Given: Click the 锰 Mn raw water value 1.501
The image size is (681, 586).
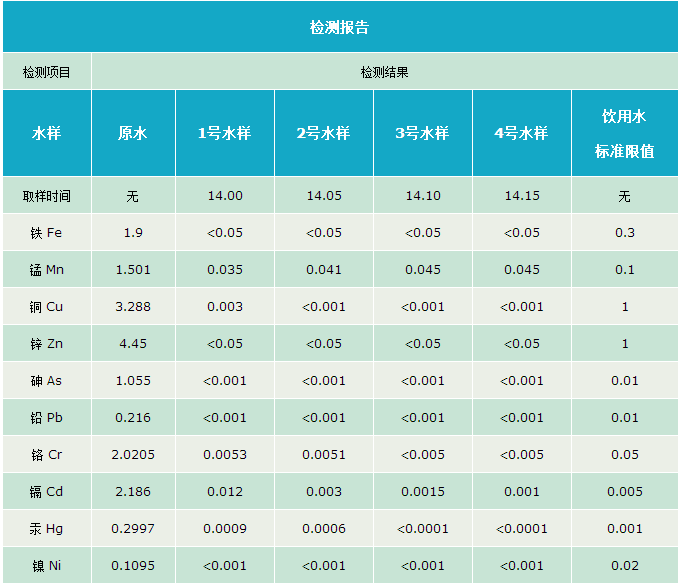Looking at the screenshot, I should click(x=133, y=270).
